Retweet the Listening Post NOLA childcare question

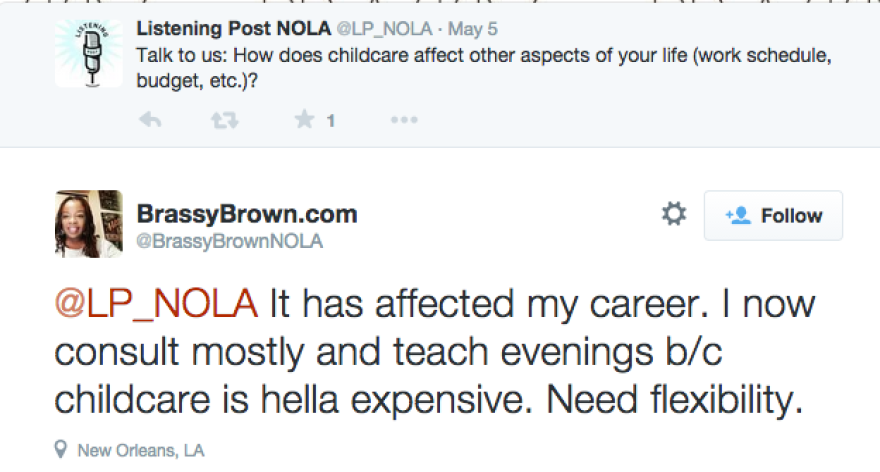pos(224,120)
